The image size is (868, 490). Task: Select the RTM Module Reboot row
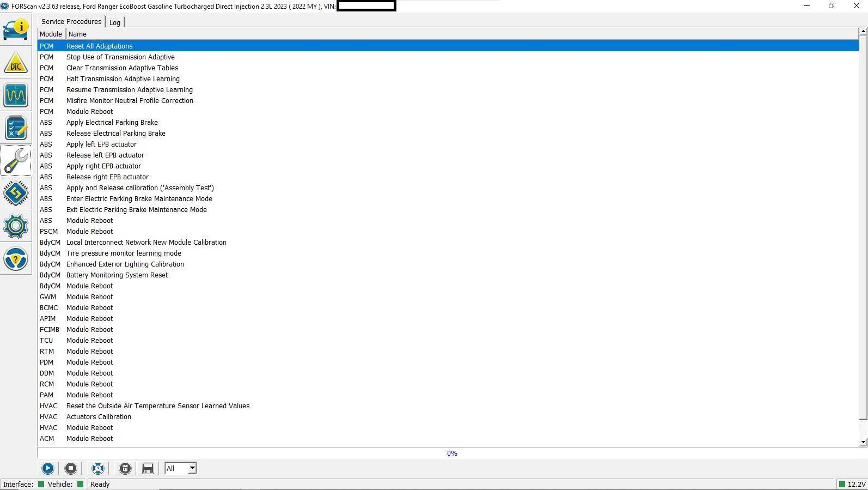pos(448,351)
